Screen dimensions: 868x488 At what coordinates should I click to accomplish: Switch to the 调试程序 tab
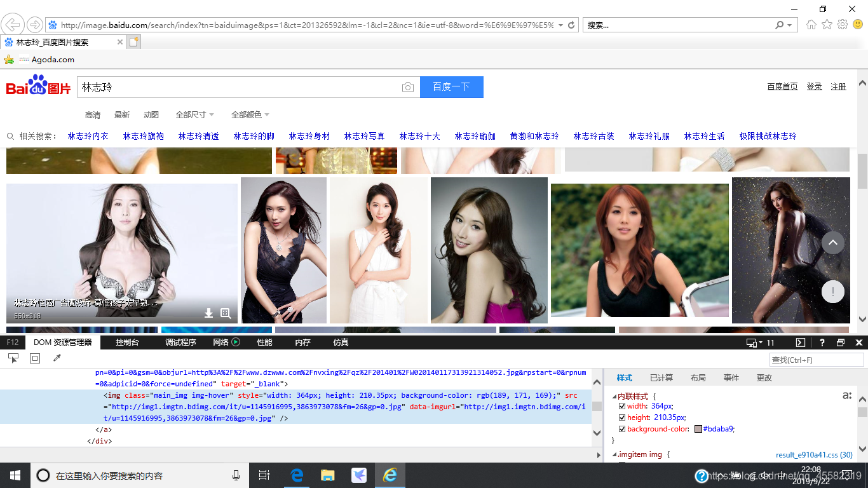click(181, 342)
